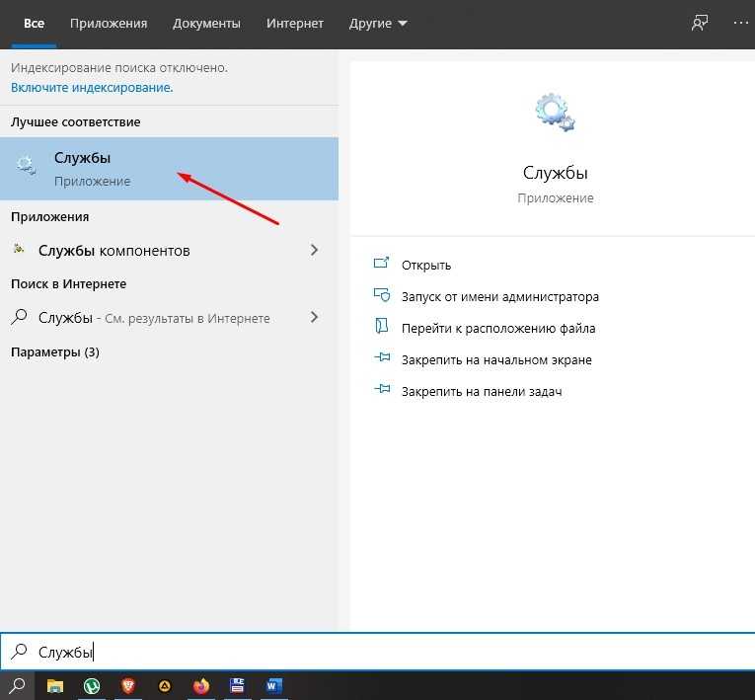The height and width of the screenshot is (700, 755).
Task: Click the Включите индексирование link
Action: coord(92,88)
